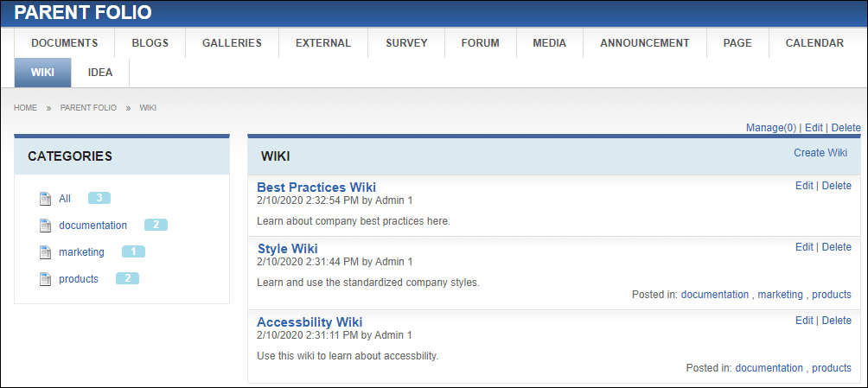Select the active Wiki tab
868x388 pixels.
coord(42,73)
